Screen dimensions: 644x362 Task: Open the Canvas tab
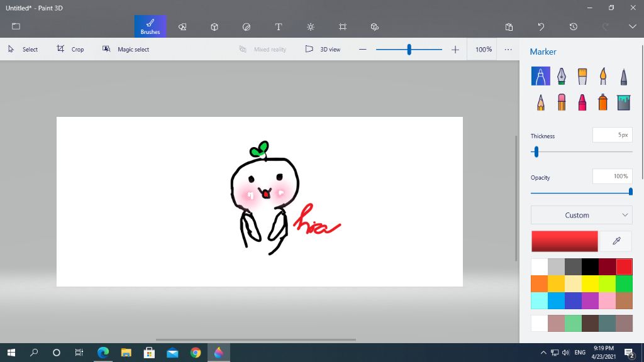pyautogui.click(x=343, y=26)
